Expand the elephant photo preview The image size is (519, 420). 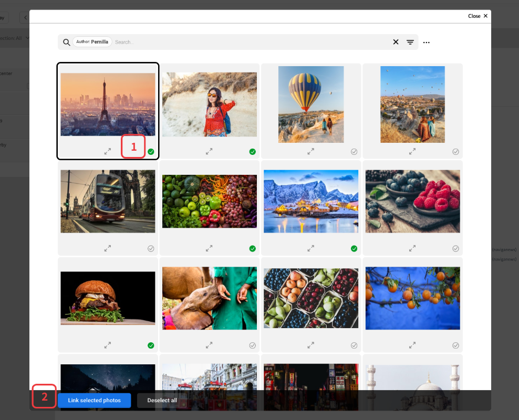click(209, 345)
